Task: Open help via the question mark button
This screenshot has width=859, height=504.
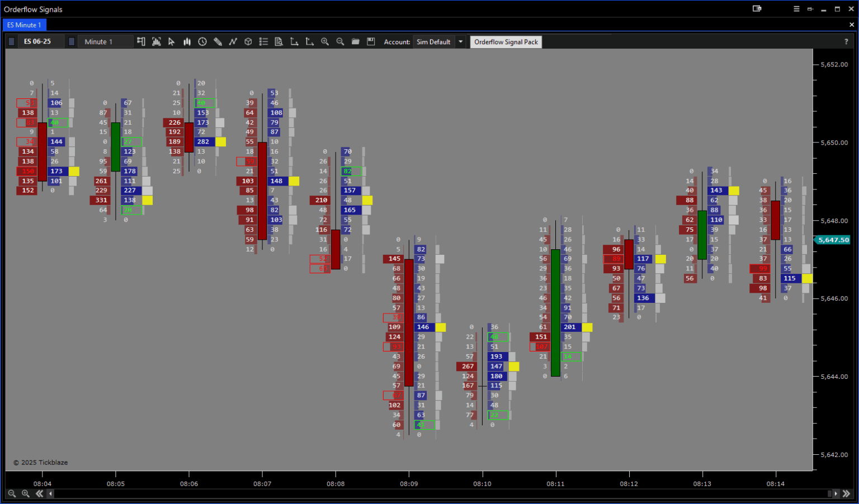Action: tap(846, 41)
